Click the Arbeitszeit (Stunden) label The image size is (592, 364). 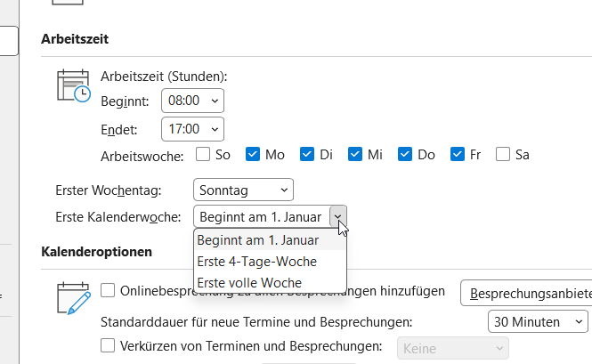point(164,77)
